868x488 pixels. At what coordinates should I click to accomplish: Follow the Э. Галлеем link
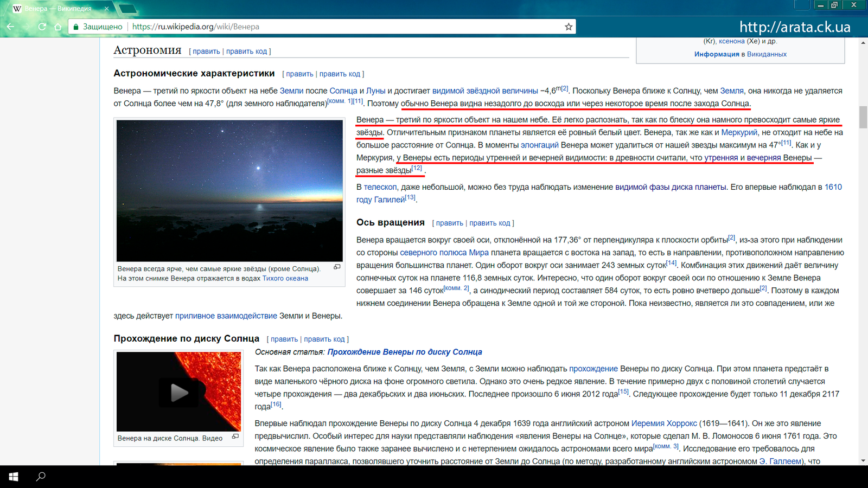click(781, 461)
